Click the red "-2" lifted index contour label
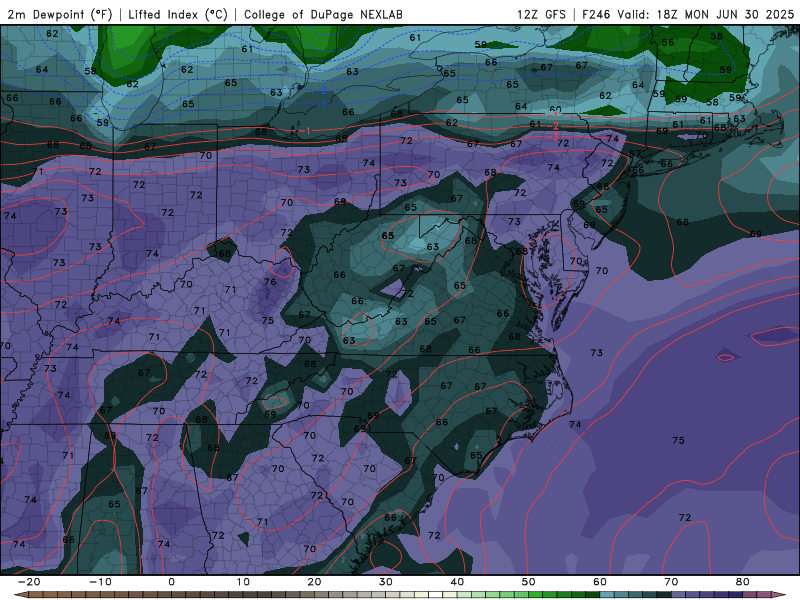This screenshot has height=600, width=800. (x=553, y=126)
